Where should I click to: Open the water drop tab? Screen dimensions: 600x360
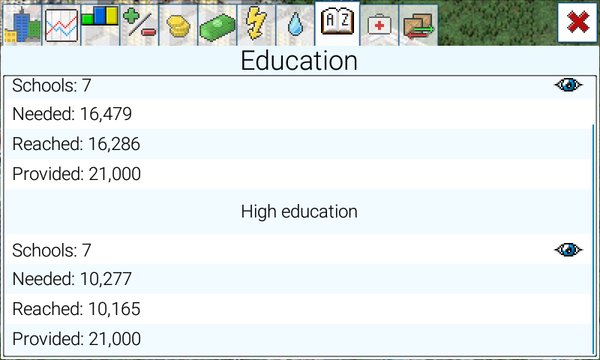pyautogui.click(x=295, y=25)
